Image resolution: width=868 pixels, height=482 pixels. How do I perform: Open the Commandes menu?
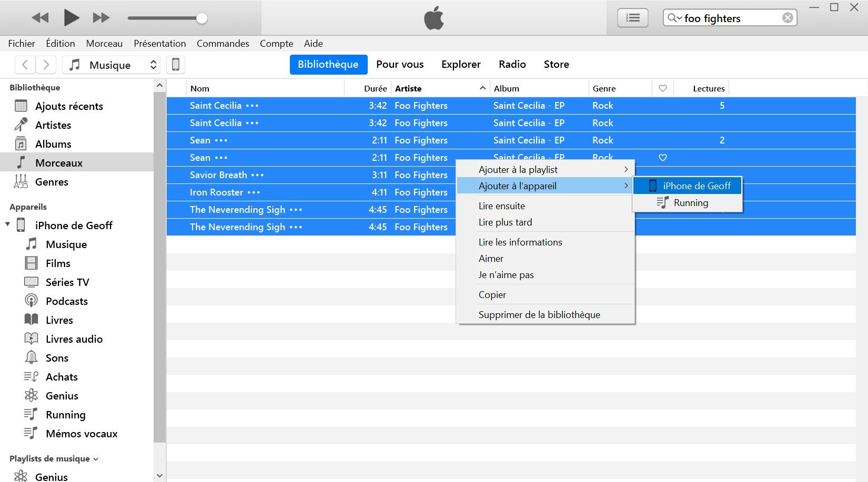223,44
